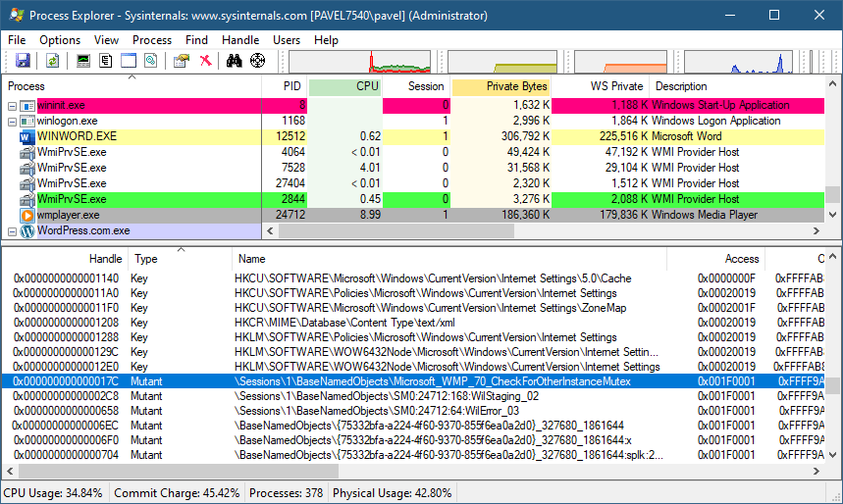Open the Process menu

152,40
